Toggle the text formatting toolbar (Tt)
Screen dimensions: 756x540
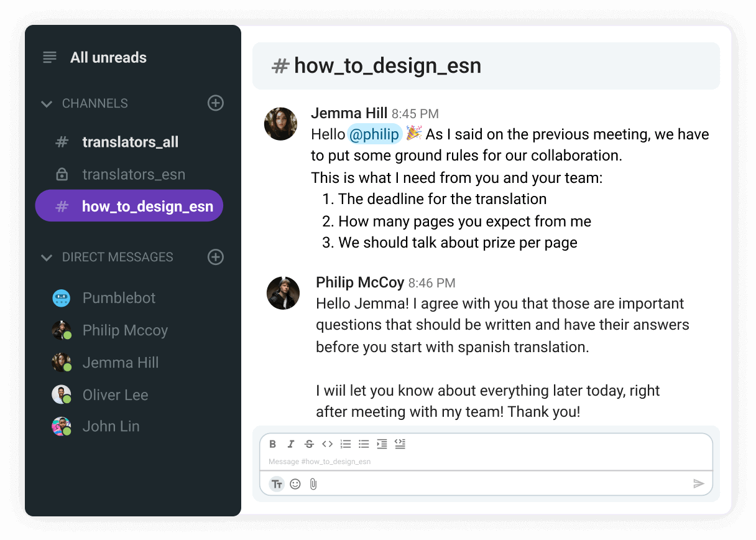[x=277, y=484]
